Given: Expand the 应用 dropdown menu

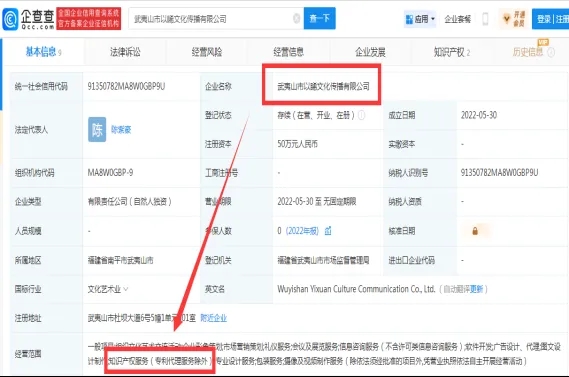Looking at the screenshot, I should click(x=433, y=19).
